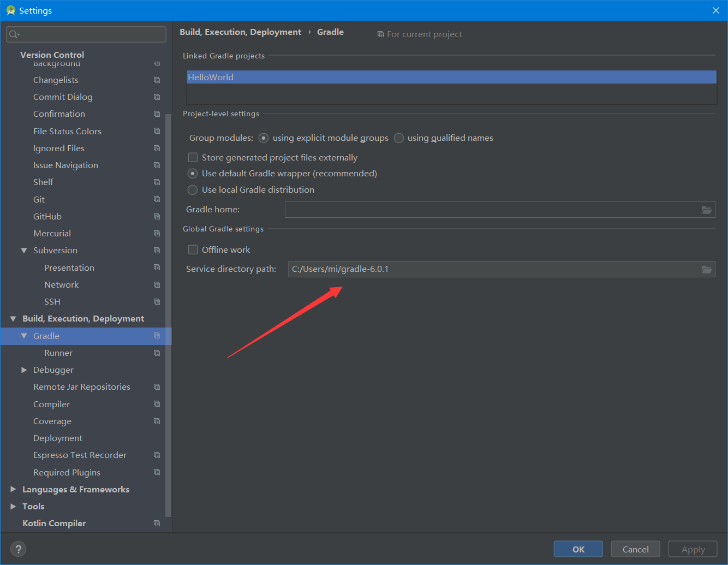Open the Deployment settings page
This screenshot has width=728, height=565.
[x=58, y=438]
